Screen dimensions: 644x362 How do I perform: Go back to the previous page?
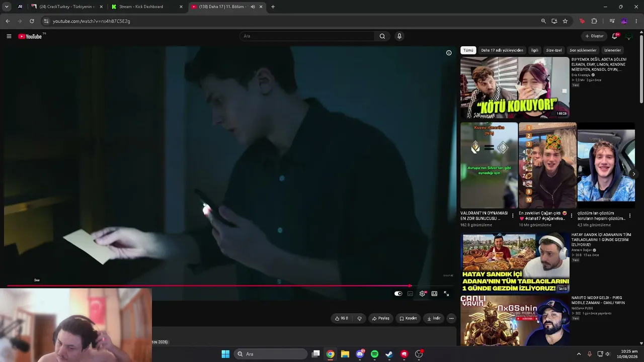8,21
